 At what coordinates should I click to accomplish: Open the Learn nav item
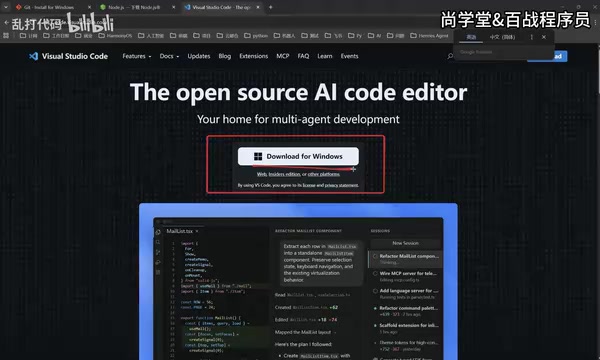click(324, 56)
